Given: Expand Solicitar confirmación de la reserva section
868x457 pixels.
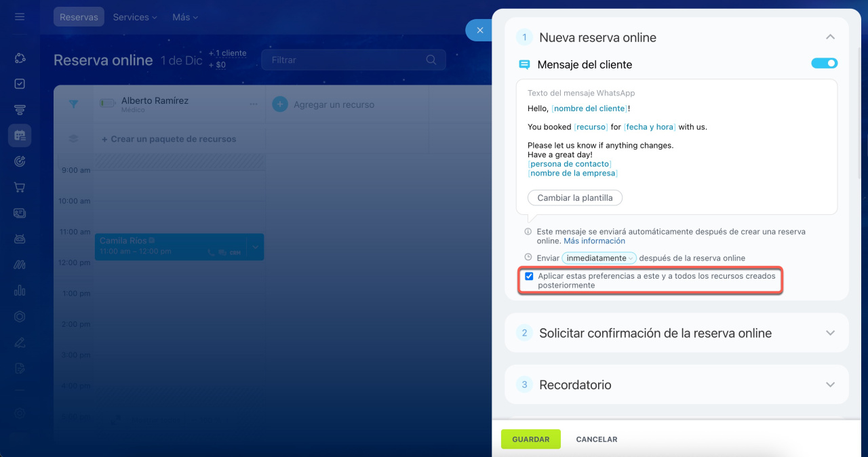Looking at the screenshot, I should (x=830, y=333).
